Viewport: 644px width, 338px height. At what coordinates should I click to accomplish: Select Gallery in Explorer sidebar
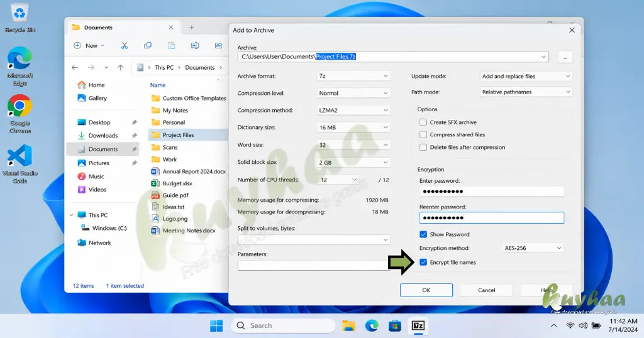[92, 98]
